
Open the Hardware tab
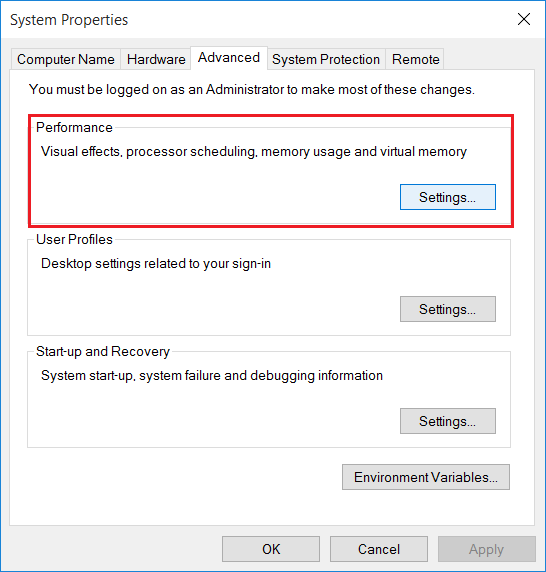(156, 59)
